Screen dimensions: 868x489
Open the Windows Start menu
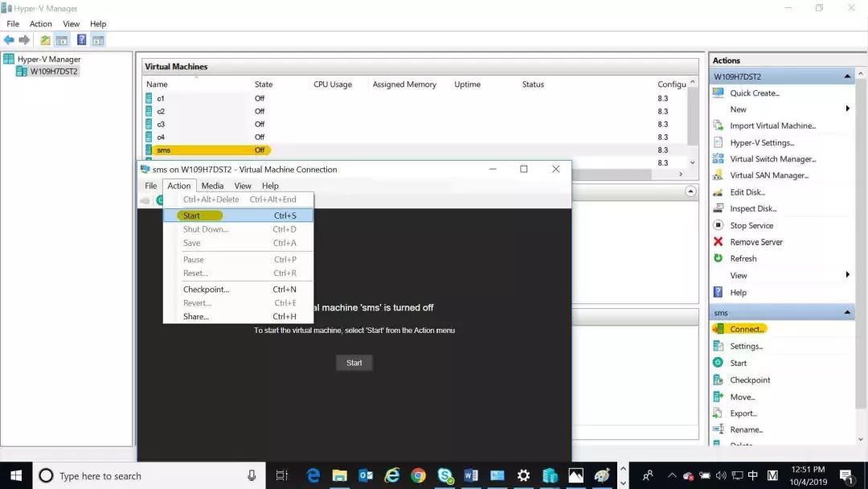[16, 475]
